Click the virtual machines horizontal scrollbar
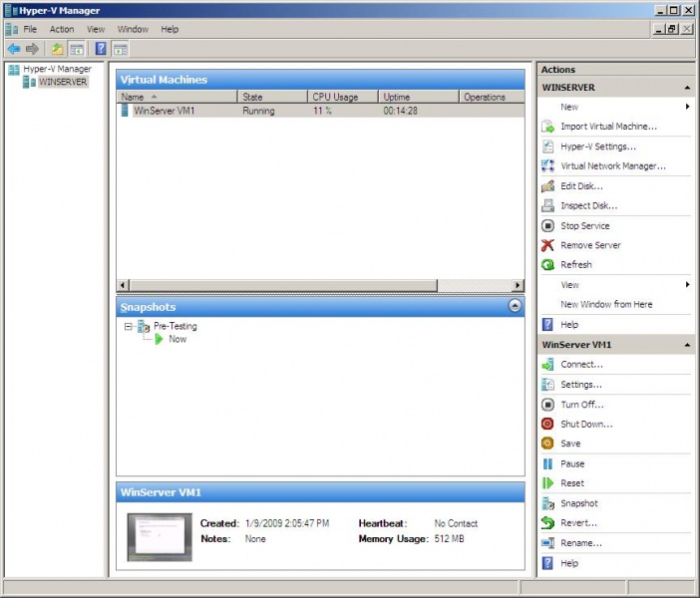The height and width of the screenshot is (598, 700). point(319,285)
